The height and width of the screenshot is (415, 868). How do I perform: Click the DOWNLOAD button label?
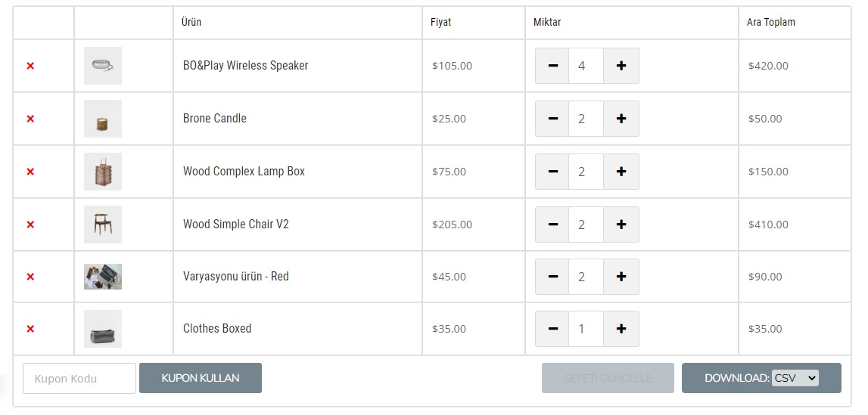[x=737, y=378]
